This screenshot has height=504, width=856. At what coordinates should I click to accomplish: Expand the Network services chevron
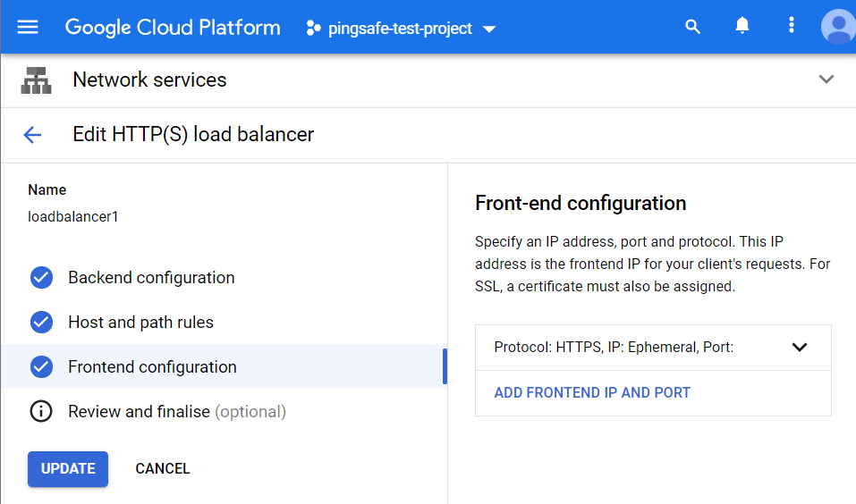point(826,80)
